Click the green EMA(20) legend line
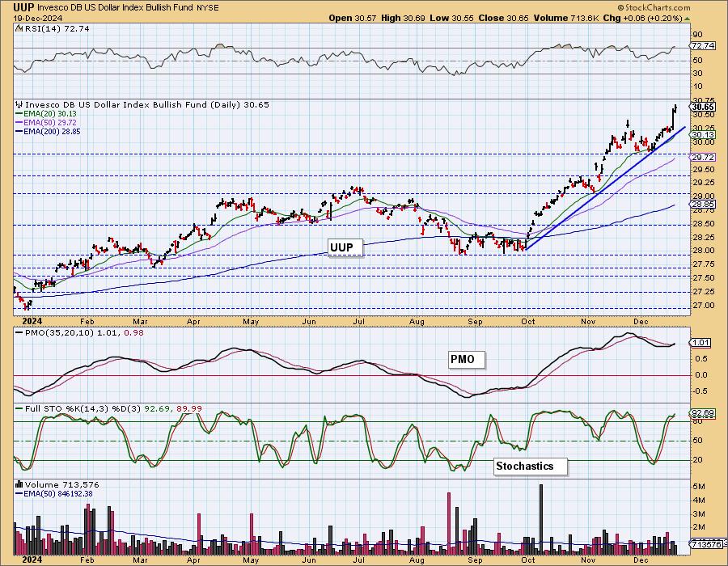The image size is (728, 566). coord(19,114)
